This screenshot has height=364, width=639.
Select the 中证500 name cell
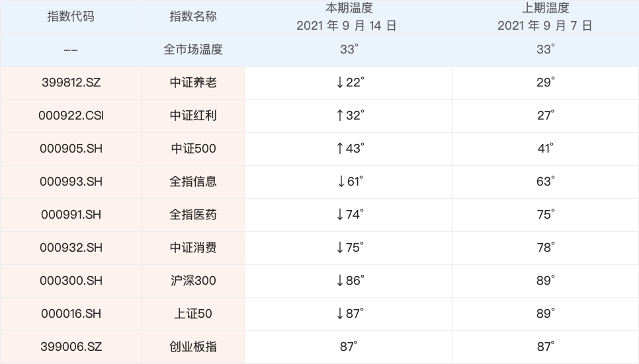pyautogui.click(x=193, y=149)
